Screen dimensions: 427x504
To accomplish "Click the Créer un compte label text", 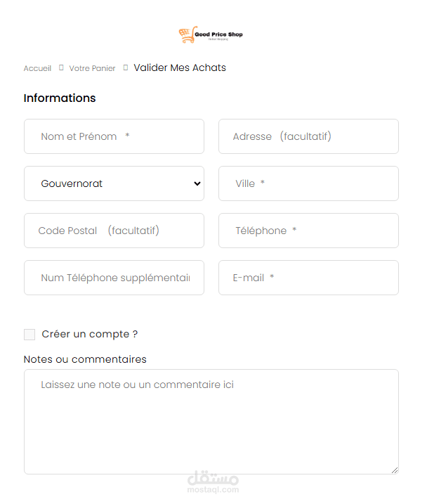I will [x=90, y=335].
